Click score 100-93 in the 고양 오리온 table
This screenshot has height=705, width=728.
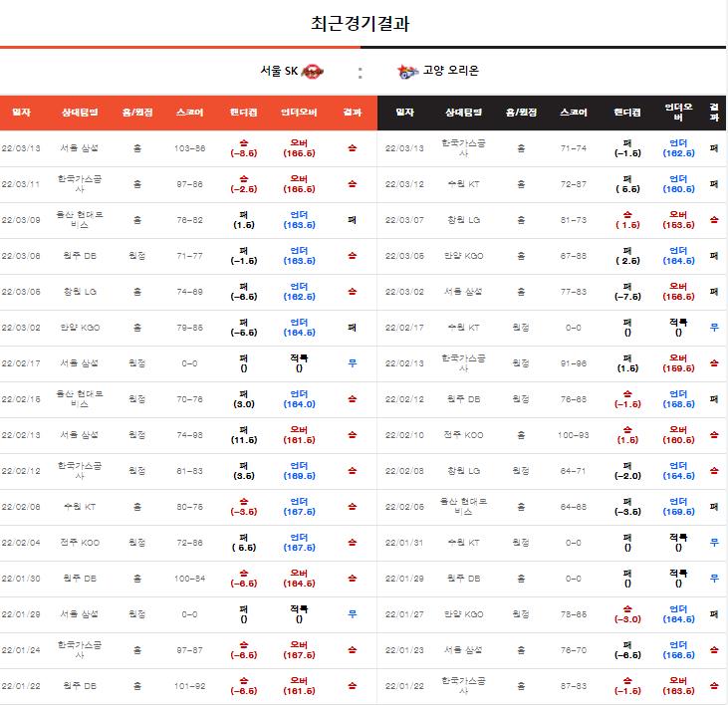click(574, 435)
